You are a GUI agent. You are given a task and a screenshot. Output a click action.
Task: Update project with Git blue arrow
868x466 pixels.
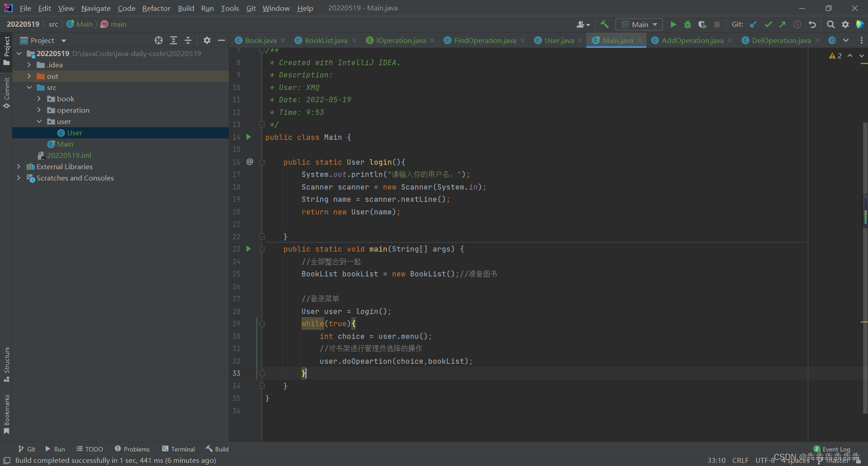pyautogui.click(x=753, y=24)
